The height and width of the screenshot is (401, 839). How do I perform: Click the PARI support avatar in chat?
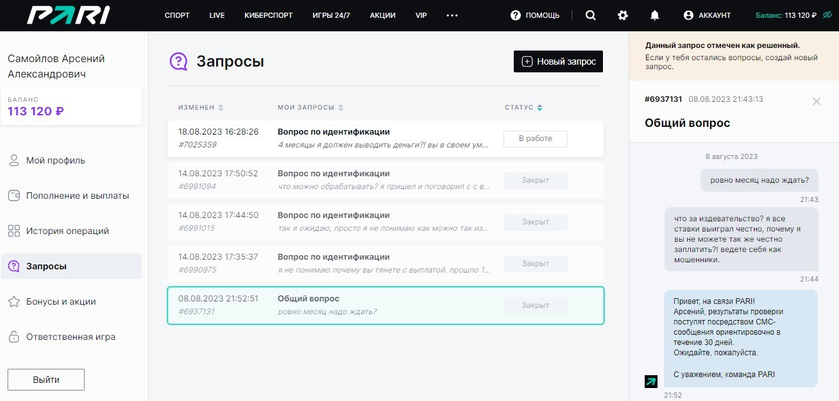pyautogui.click(x=651, y=381)
